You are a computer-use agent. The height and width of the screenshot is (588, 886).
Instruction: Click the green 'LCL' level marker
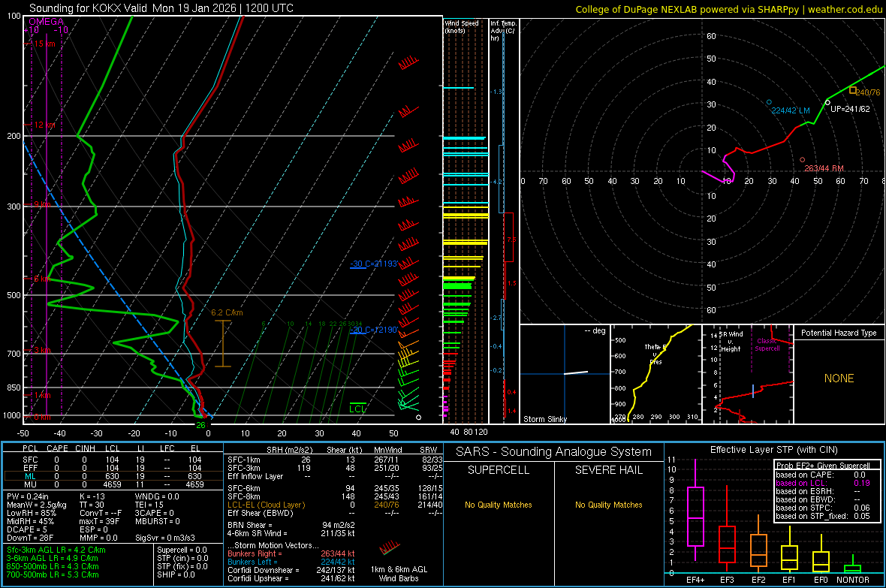coord(357,409)
